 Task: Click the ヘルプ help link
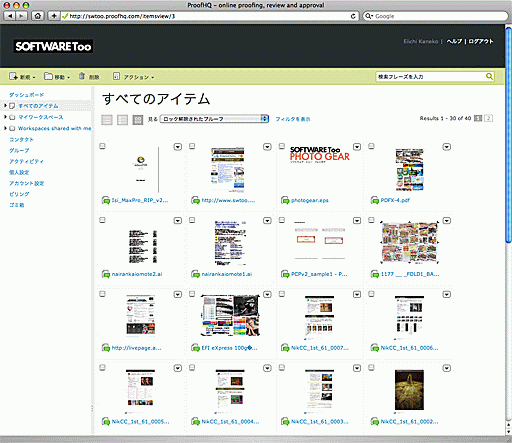pos(454,41)
